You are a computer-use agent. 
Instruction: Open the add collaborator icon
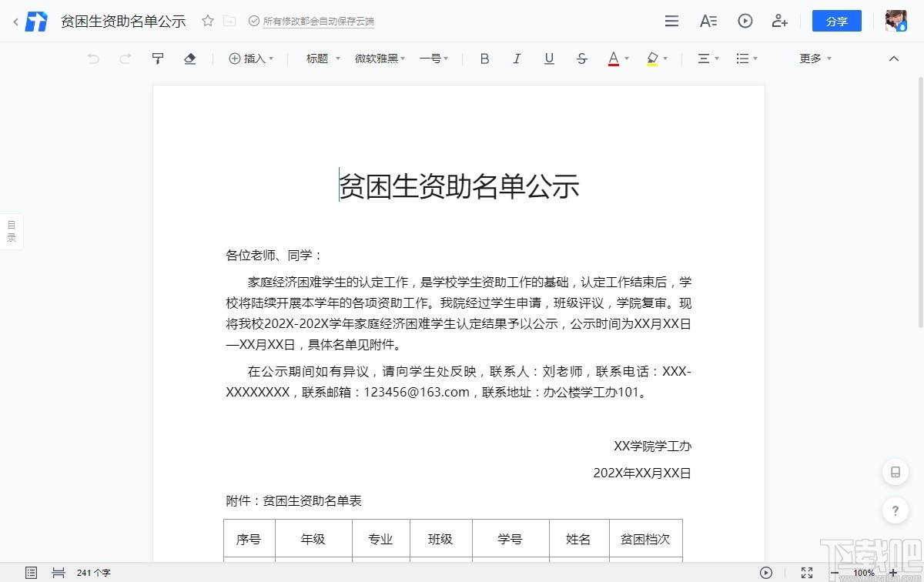780,21
